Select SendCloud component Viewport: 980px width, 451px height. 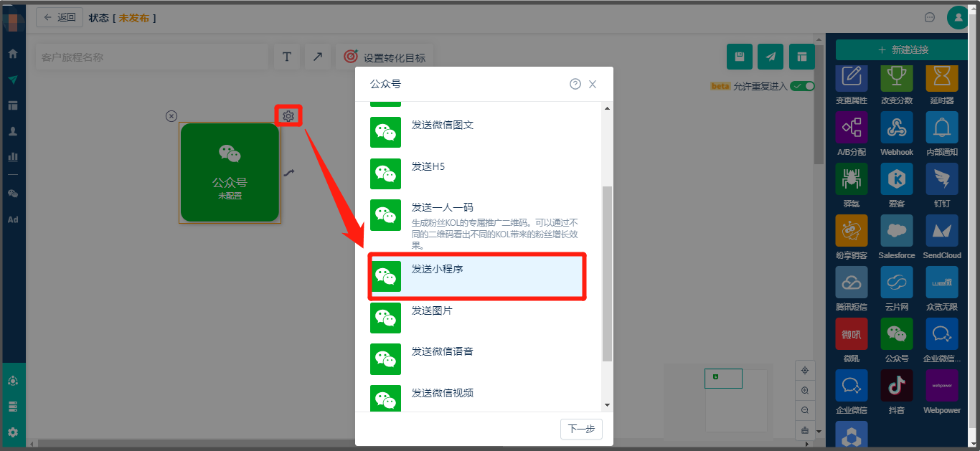tap(942, 237)
